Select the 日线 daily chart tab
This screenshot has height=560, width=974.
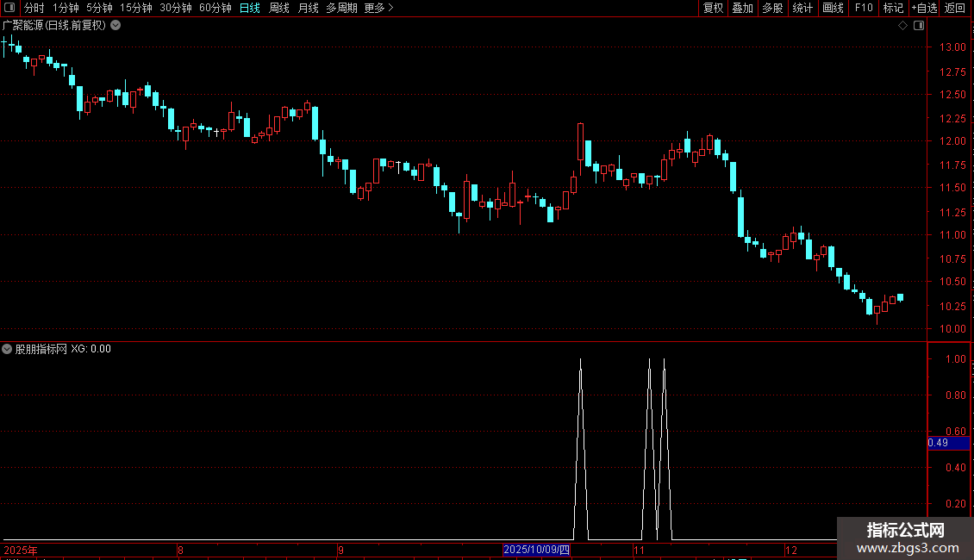(250, 8)
